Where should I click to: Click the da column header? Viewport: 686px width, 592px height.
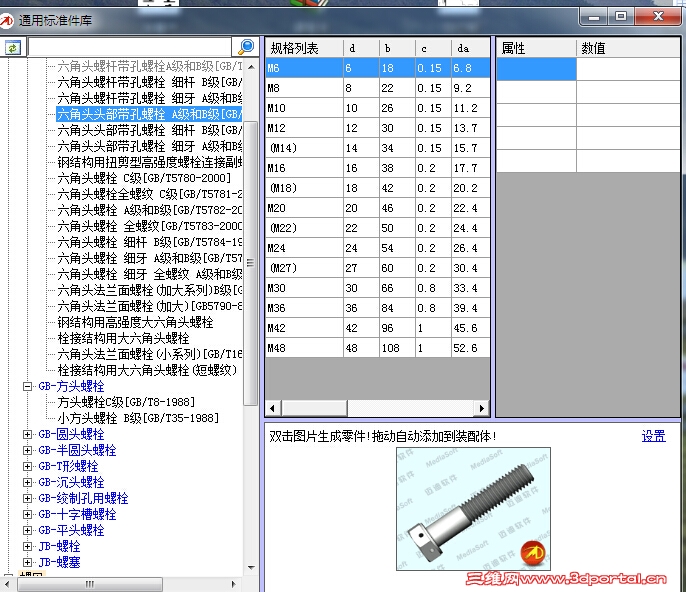470,48
